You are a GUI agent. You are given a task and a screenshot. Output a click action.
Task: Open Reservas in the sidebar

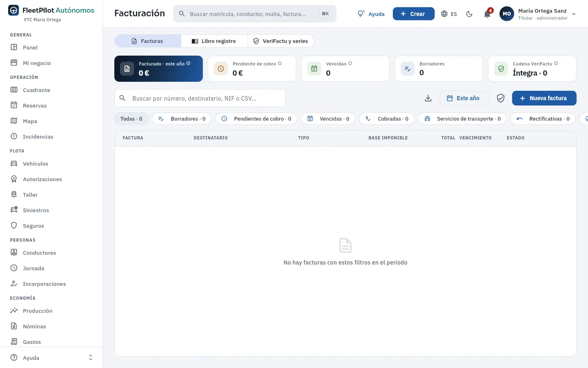click(x=51, y=105)
